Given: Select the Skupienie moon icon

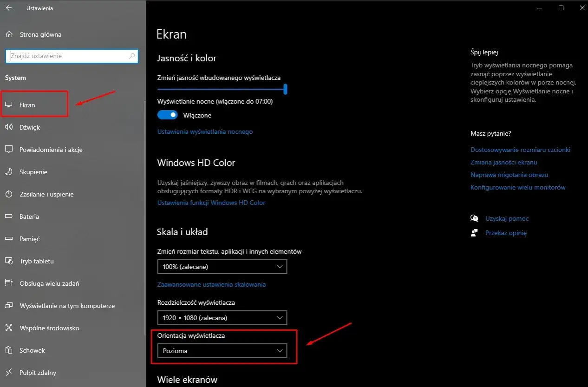Looking at the screenshot, I should coord(8,172).
